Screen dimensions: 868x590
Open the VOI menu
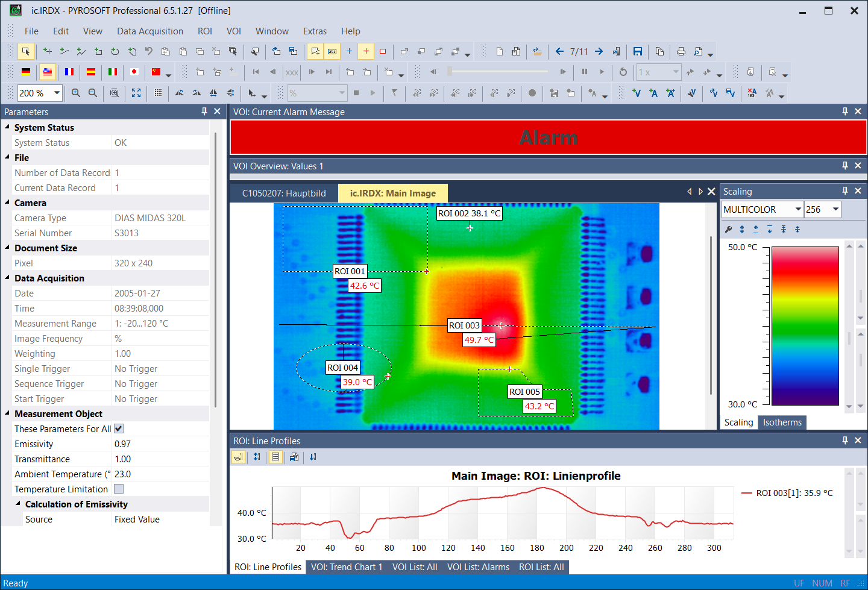click(234, 31)
